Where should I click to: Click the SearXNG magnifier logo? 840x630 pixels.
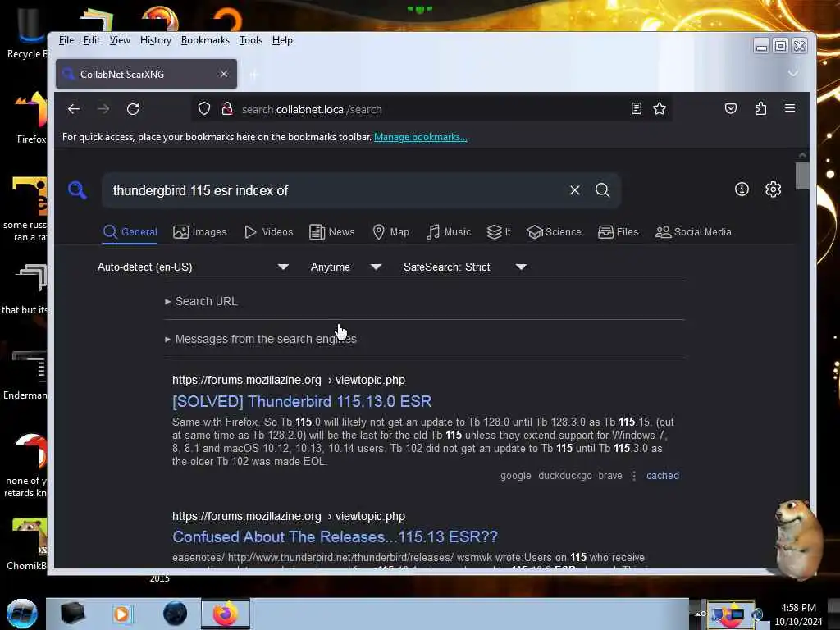(77, 189)
